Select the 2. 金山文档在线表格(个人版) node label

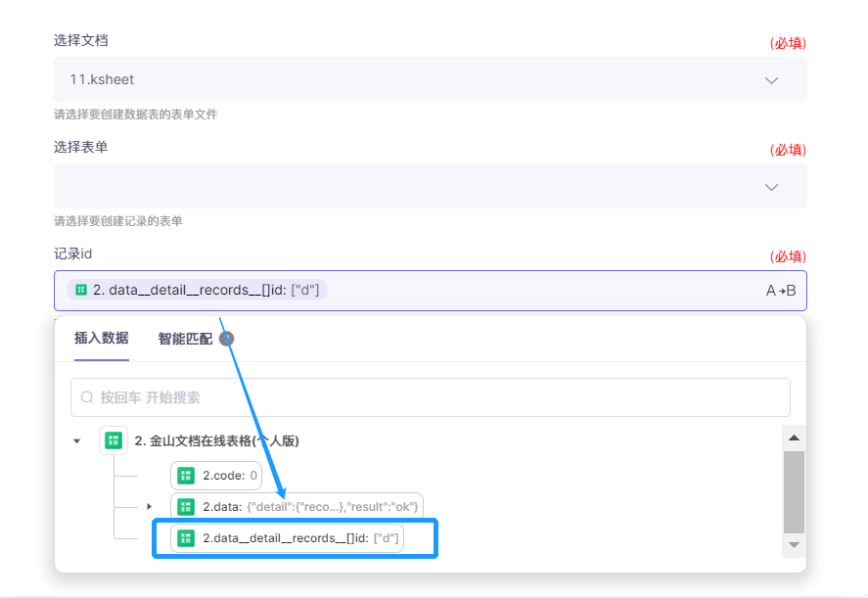pyautogui.click(x=216, y=440)
